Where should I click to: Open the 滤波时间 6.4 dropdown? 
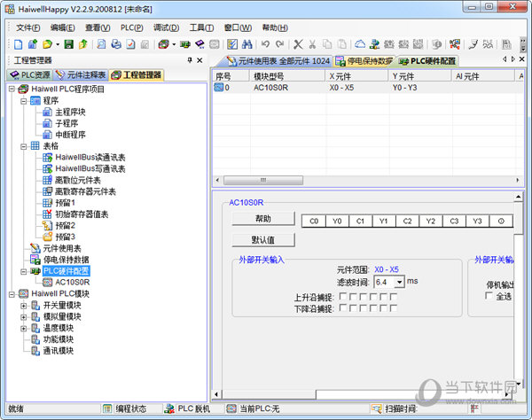400,282
